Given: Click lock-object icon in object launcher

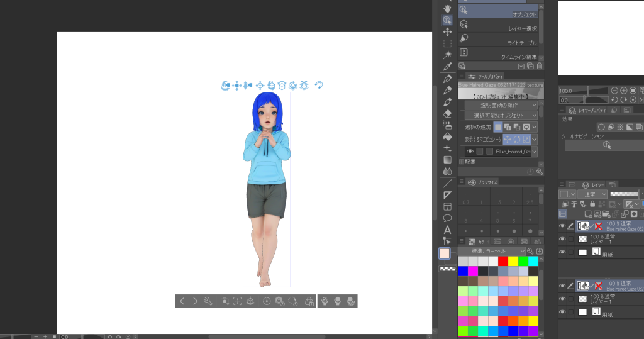Looking at the screenshot, I should [x=309, y=301].
